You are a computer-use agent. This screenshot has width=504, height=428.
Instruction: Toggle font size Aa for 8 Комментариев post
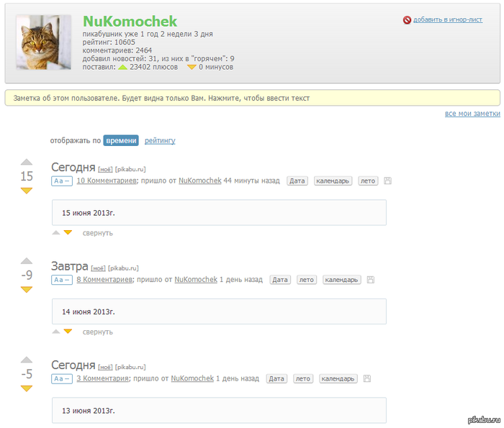pyautogui.click(x=62, y=280)
